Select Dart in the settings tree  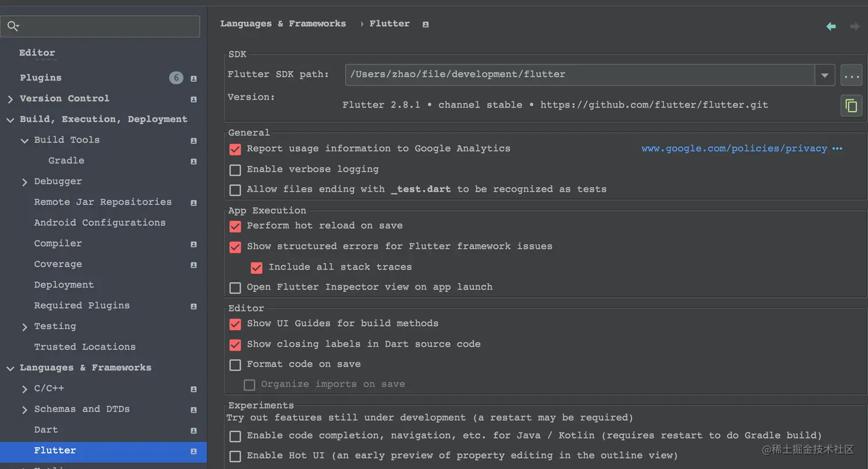pos(46,430)
